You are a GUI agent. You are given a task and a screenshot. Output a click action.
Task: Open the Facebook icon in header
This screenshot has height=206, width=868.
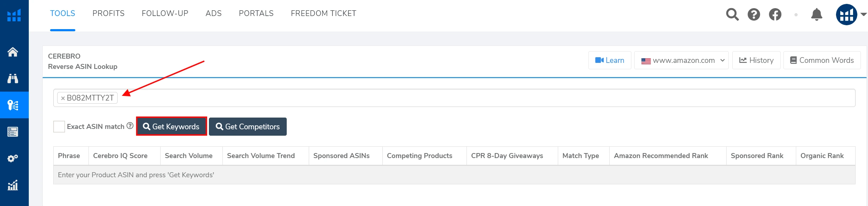point(775,15)
